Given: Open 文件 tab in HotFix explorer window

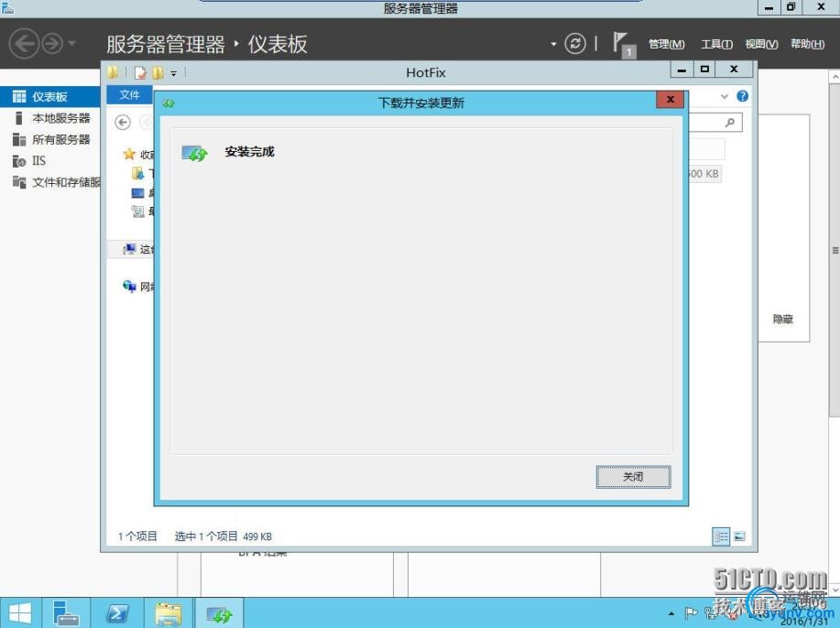Looking at the screenshot, I should click(130, 95).
